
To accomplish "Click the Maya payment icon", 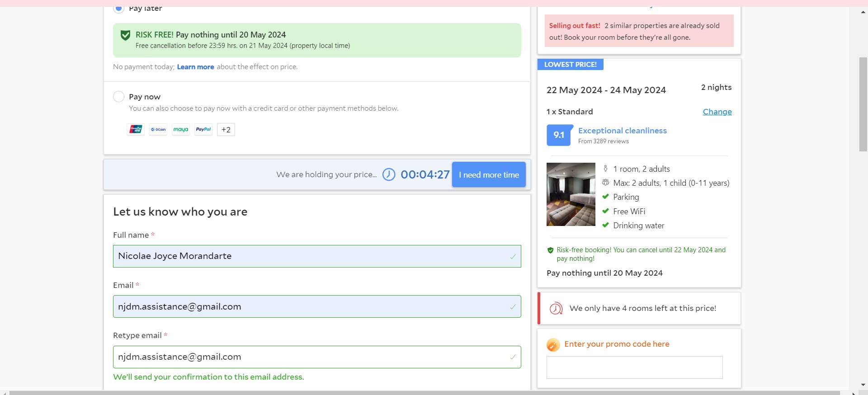I will tap(181, 130).
